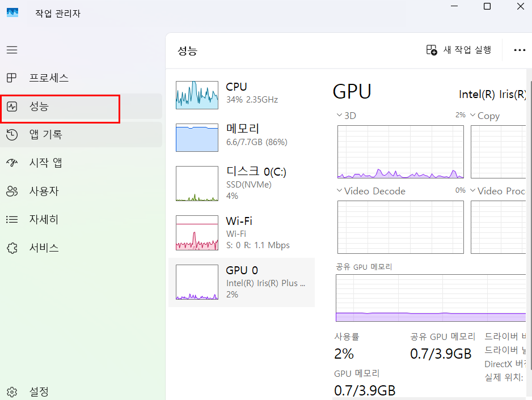Open the 3D engine dropdown chevron

coord(339,115)
